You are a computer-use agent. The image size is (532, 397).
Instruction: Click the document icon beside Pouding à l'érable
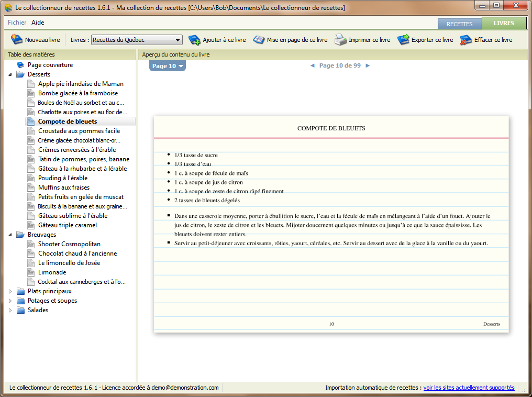[x=31, y=178]
